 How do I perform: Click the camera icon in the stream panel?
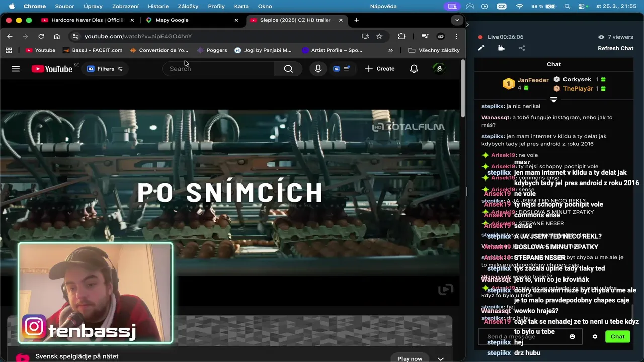(501, 48)
